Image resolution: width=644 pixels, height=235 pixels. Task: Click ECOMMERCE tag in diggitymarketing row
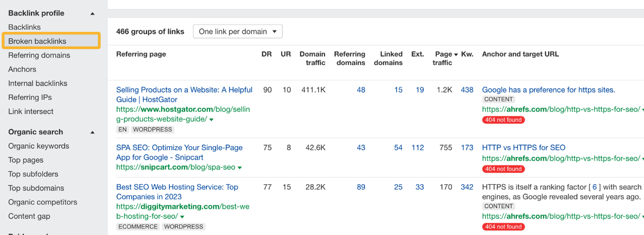click(x=138, y=226)
